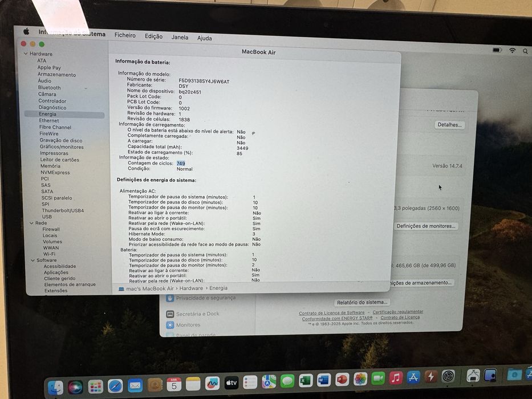
Task: Select Apple Pay in the sidebar
Action: (49, 67)
